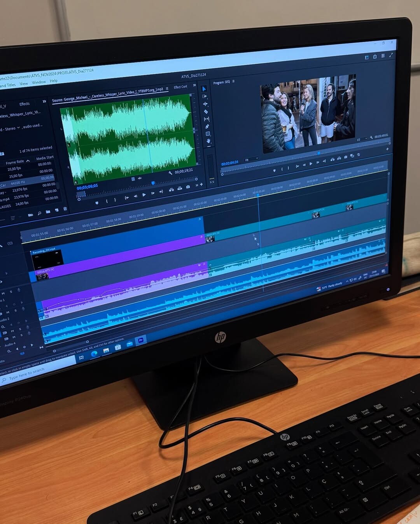Show hidden tabs next to Effect Cont
The height and width of the screenshot is (524, 420).
click(x=194, y=86)
